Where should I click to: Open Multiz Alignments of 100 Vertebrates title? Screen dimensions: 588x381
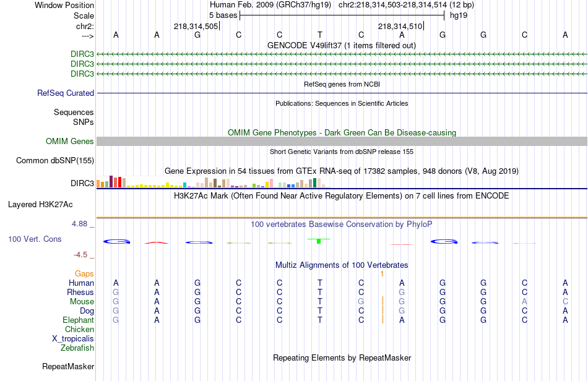342,265
